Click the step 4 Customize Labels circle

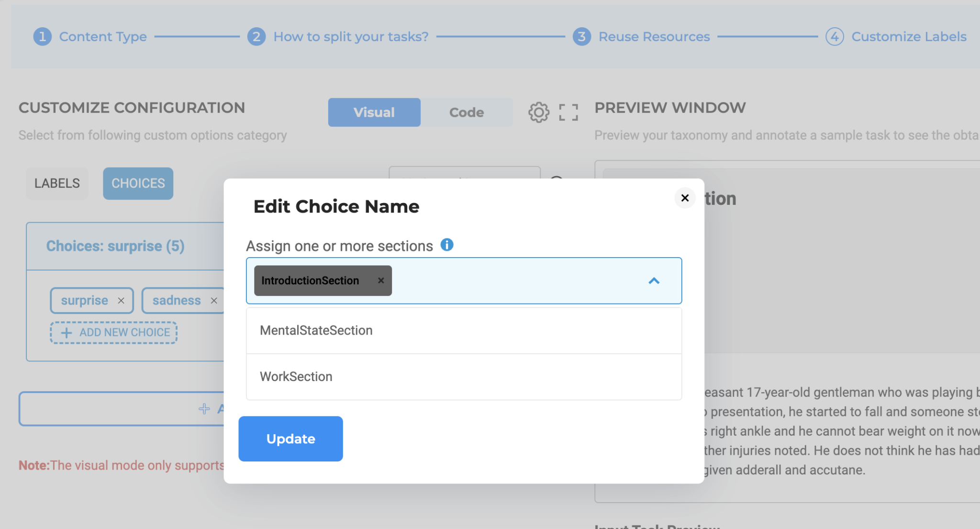834,36
